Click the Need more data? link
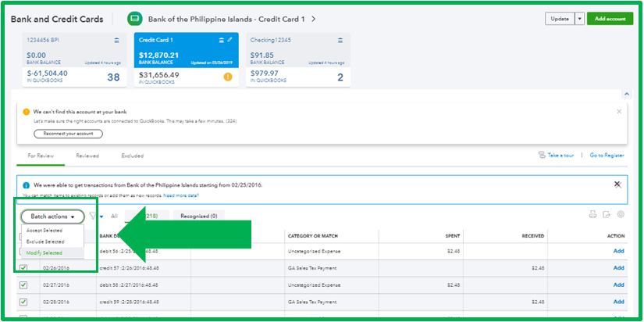This screenshot has height=322, width=644. point(181,195)
